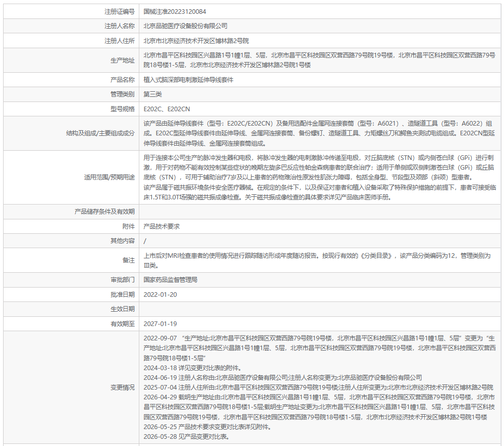Viewport: 504px width, 446px height.
Task: Click the 产品名称 label
Action: pos(122,80)
